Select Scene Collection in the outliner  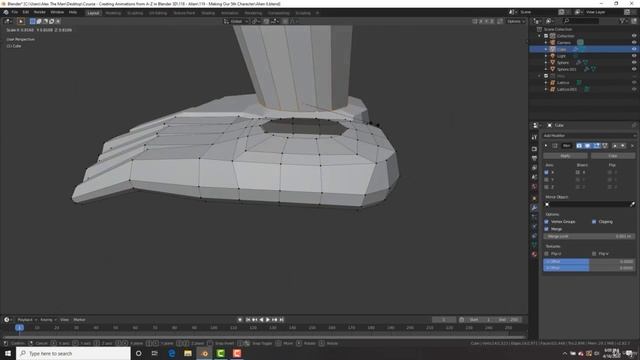[x=558, y=29]
